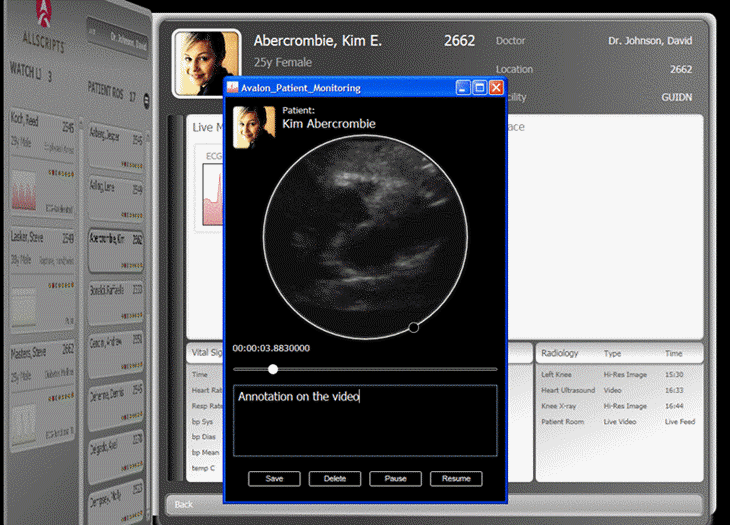Click the Avalon window title bar icon
This screenshot has height=525, width=730.
232,88
